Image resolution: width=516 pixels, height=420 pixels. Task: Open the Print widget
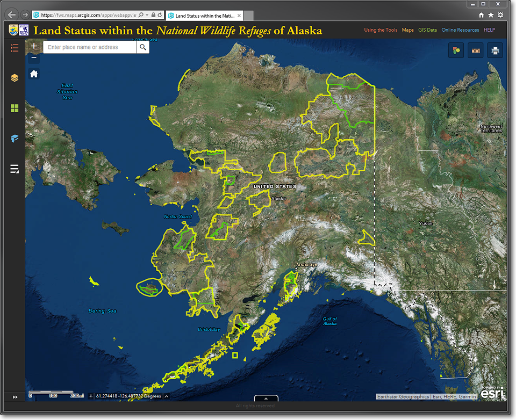(x=495, y=50)
